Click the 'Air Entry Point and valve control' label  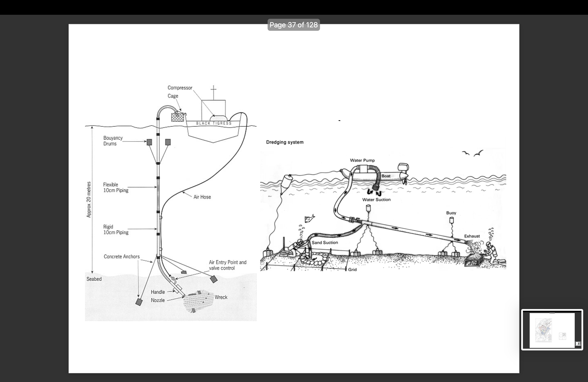[227, 265]
